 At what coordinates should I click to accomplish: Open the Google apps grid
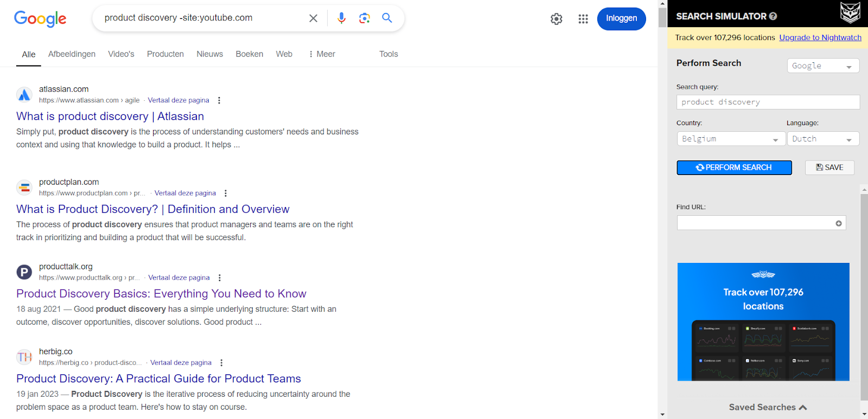pos(583,19)
